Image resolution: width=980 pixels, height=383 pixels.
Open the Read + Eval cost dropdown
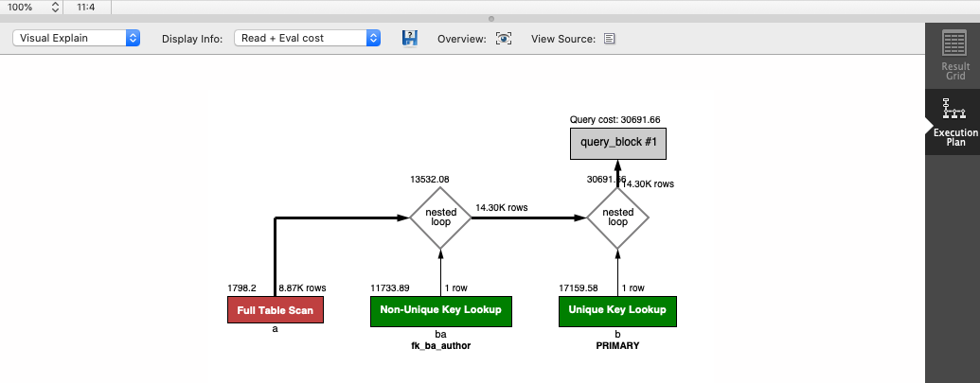(x=307, y=39)
